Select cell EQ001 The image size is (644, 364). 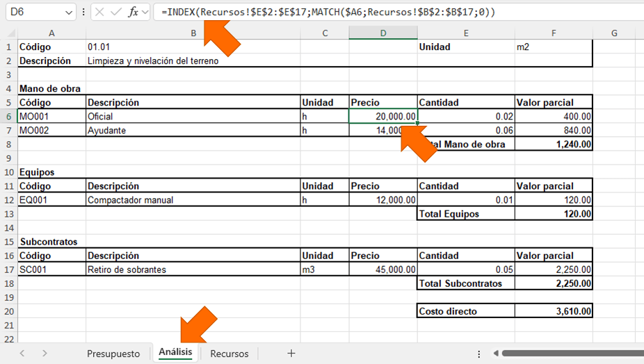51,200
